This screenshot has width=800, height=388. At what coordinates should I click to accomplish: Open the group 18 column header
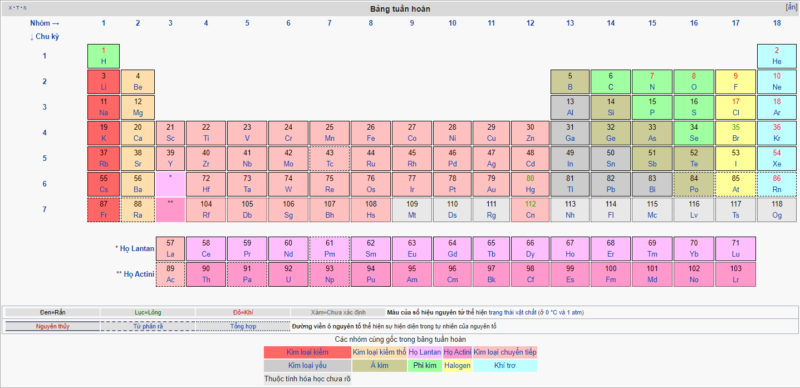(x=777, y=23)
